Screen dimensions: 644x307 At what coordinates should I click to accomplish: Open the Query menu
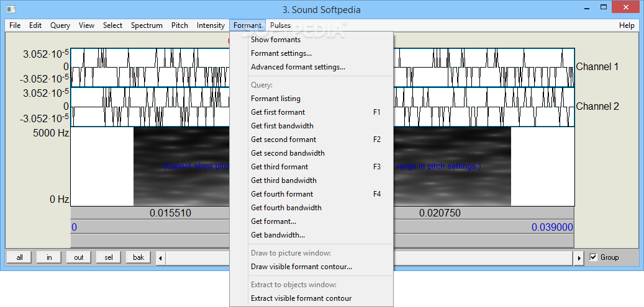point(60,25)
